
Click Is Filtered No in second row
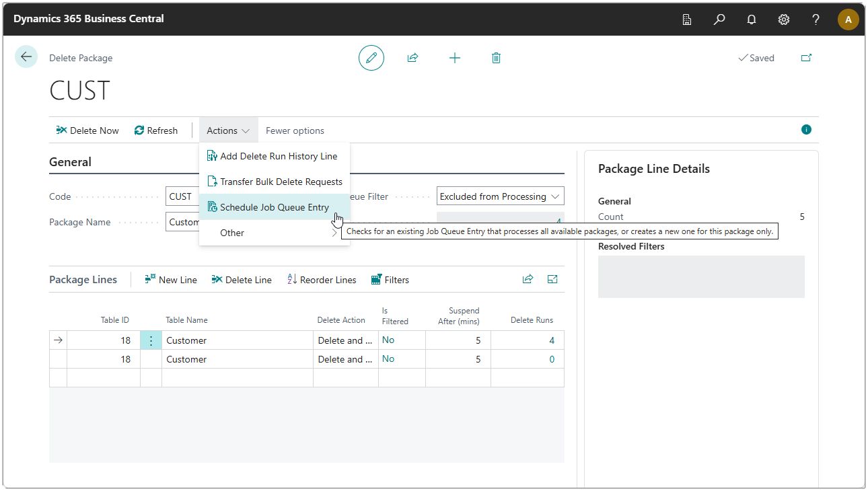coord(388,358)
